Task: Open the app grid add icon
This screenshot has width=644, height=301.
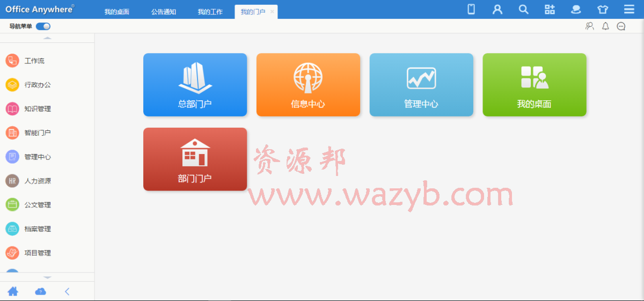Action: click(550, 9)
